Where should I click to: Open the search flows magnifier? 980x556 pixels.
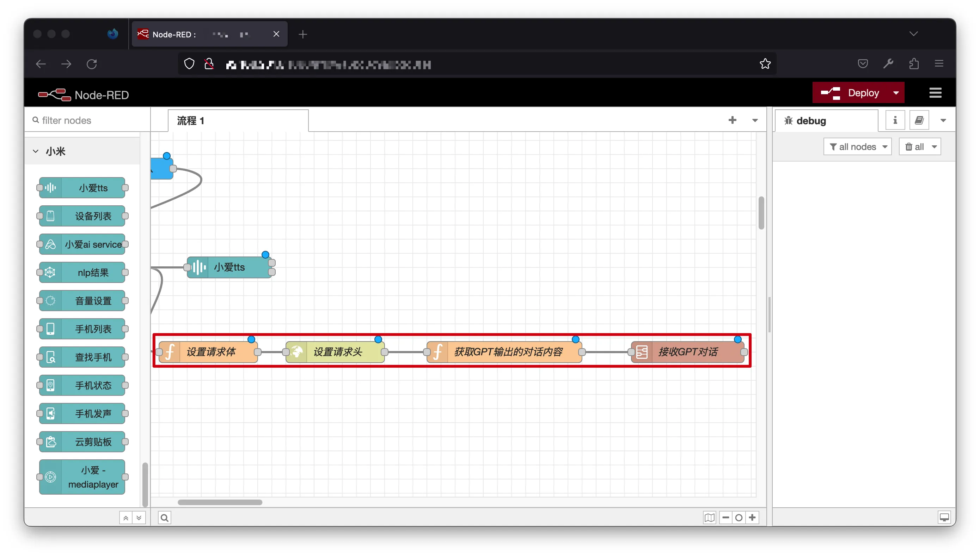pos(164,518)
